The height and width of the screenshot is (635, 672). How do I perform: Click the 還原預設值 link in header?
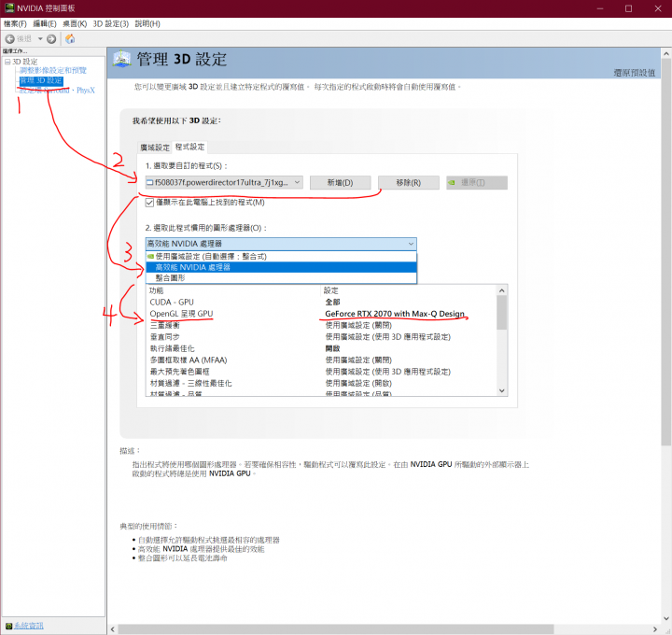pyautogui.click(x=635, y=73)
